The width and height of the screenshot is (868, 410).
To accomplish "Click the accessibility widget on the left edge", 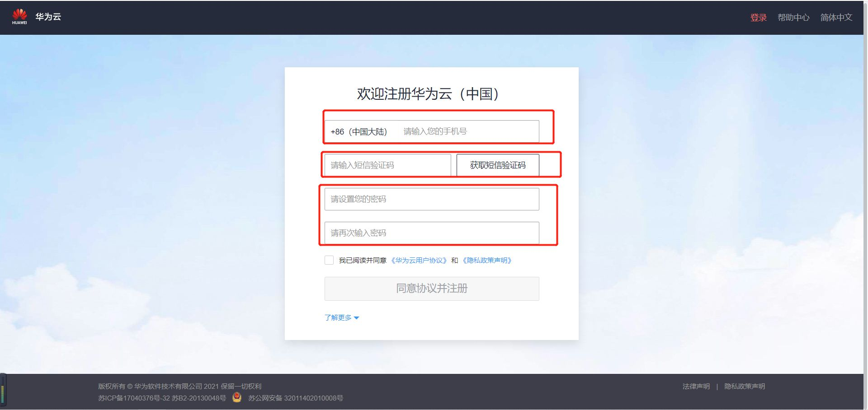I will pos(4,389).
